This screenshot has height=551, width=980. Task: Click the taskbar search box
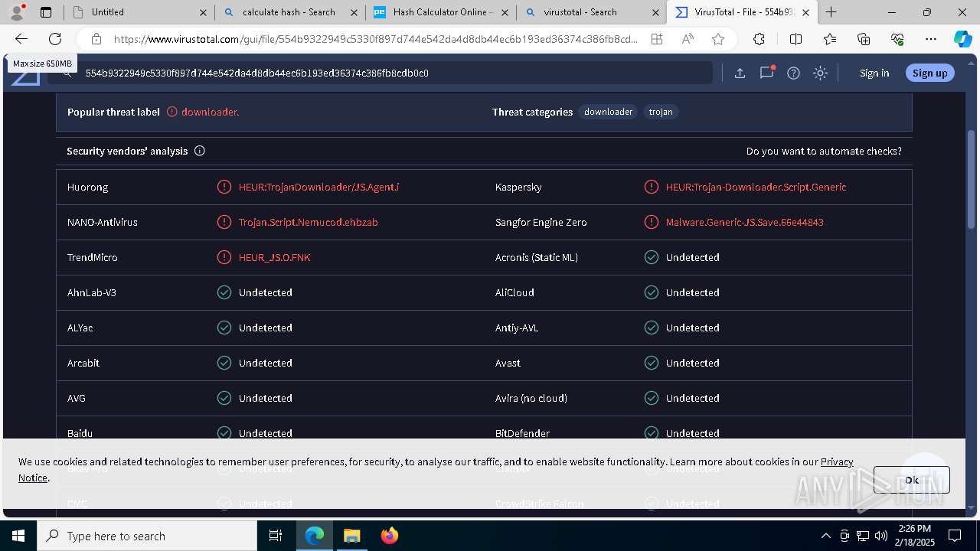tap(147, 536)
